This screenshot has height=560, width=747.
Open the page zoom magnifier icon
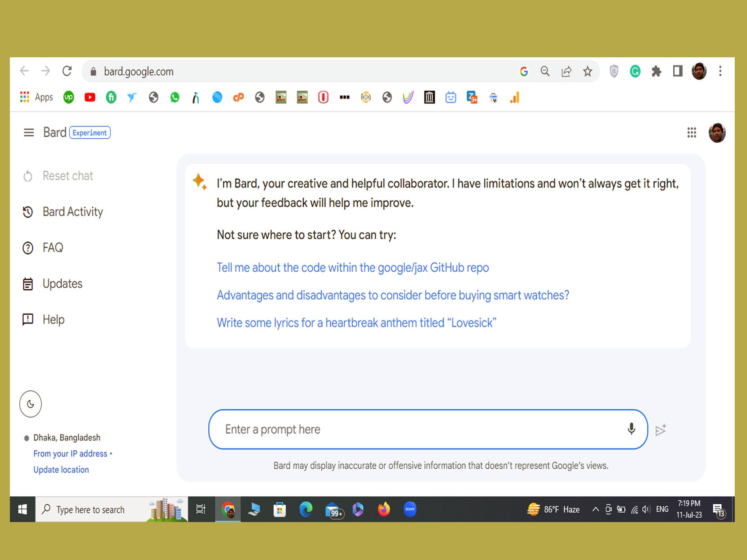coord(545,72)
